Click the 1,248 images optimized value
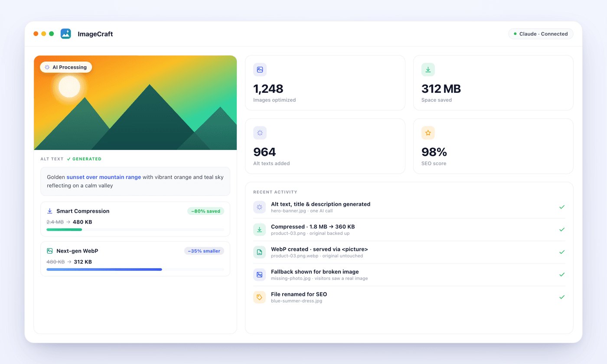607x364 pixels. (268, 89)
